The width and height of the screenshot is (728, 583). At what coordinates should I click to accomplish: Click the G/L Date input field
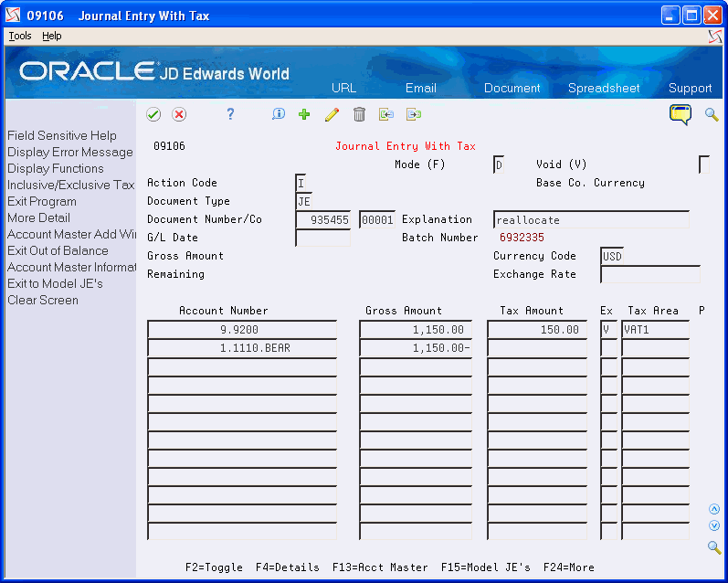point(323,238)
